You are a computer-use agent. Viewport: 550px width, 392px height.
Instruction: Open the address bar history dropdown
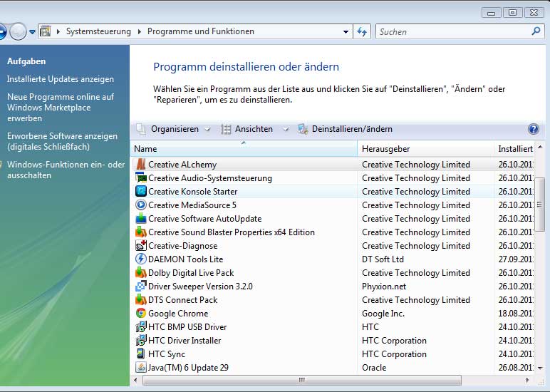[346, 31]
